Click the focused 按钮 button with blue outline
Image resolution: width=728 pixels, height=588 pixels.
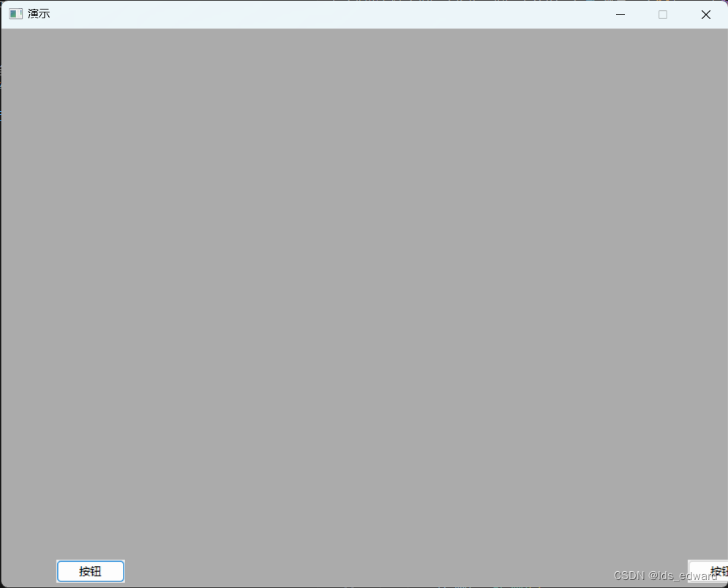(91, 571)
